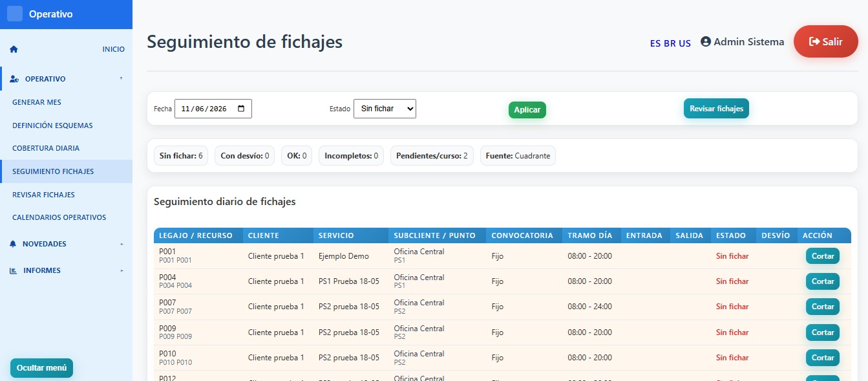Click the LEGAJO / RECURSO column header

198,235
